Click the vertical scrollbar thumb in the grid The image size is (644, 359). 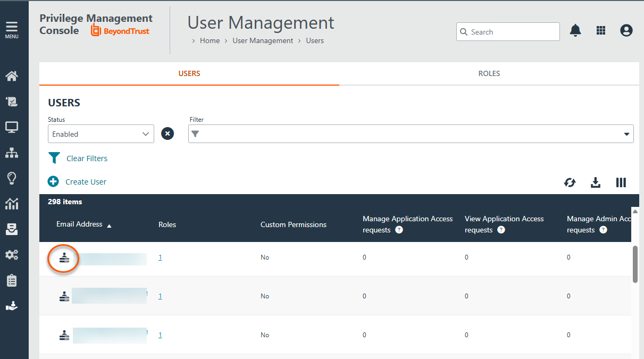(x=635, y=264)
